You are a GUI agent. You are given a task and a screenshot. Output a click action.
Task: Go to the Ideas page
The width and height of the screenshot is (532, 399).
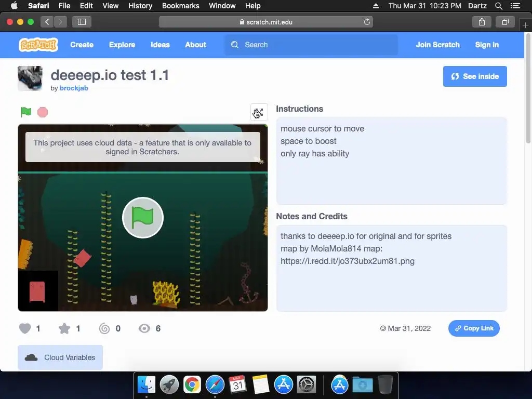pyautogui.click(x=160, y=45)
